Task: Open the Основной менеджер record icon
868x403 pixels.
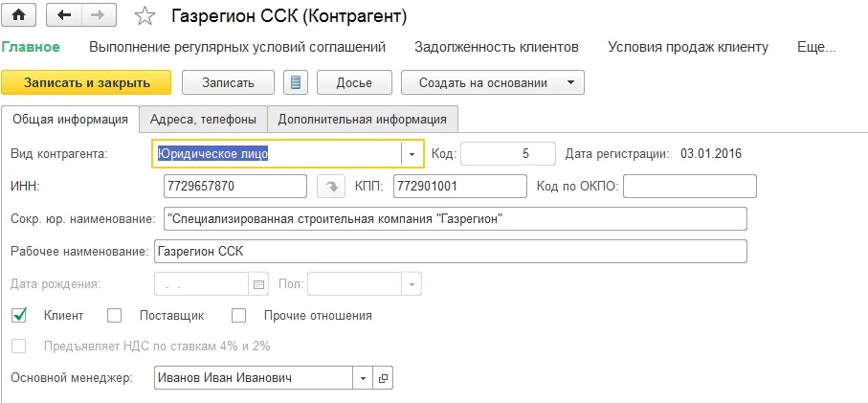Action: [383, 378]
